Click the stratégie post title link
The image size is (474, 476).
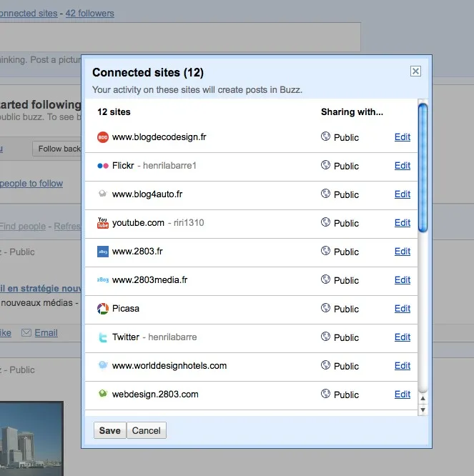(41, 289)
